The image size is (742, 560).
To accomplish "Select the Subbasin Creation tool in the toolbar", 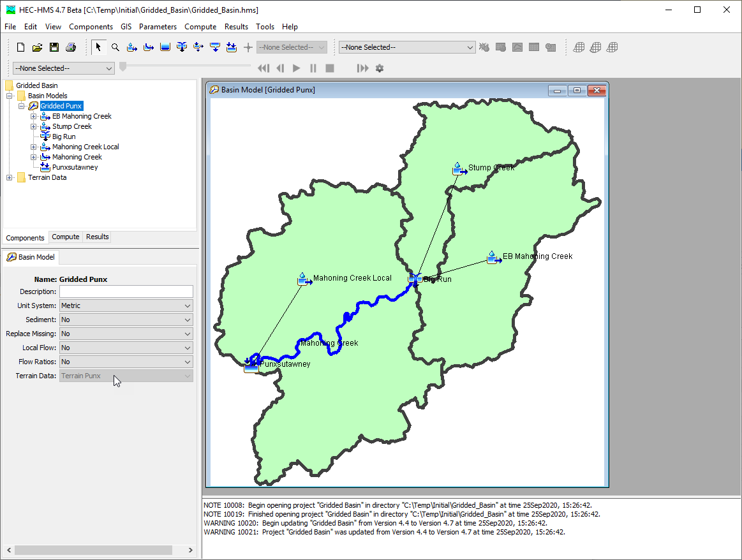I will point(132,47).
